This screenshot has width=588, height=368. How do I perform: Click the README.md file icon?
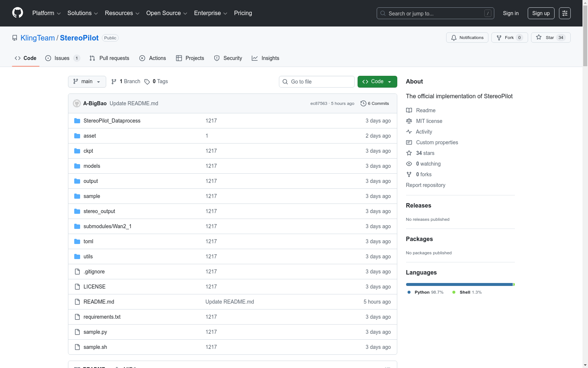pos(77,302)
